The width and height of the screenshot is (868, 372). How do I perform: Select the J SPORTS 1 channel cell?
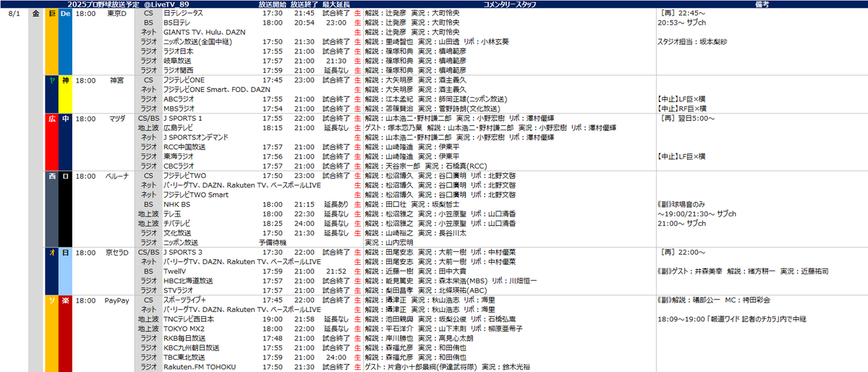(x=183, y=118)
